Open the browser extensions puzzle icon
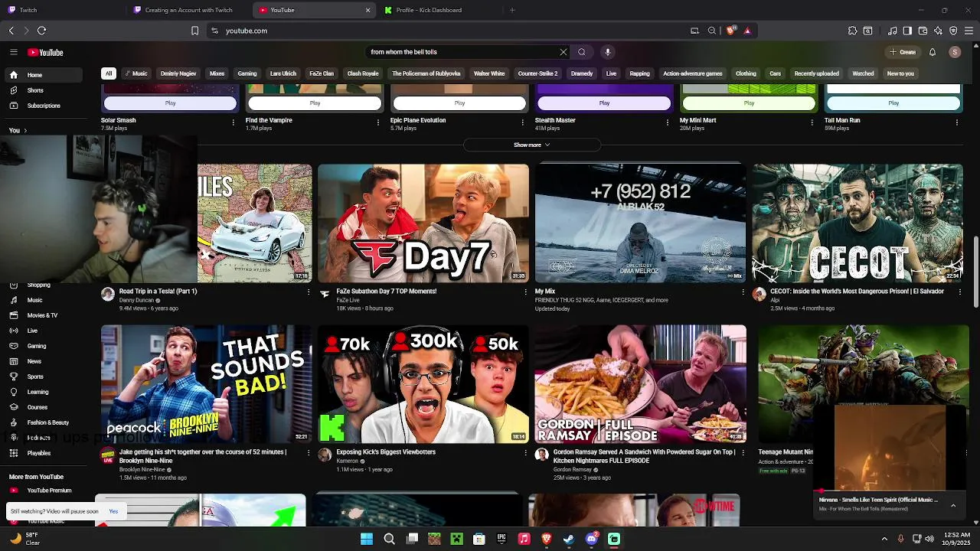980x551 pixels. click(x=852, y=31)
